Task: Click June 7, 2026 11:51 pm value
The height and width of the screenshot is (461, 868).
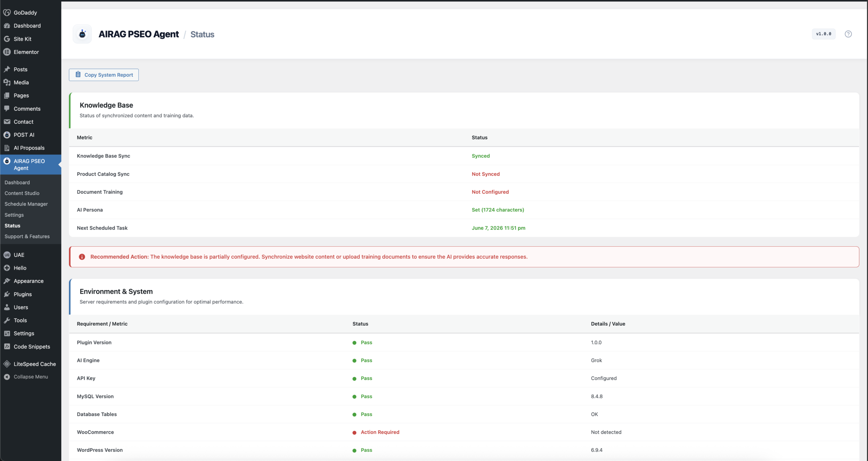Action: click(x=498, y=228)
